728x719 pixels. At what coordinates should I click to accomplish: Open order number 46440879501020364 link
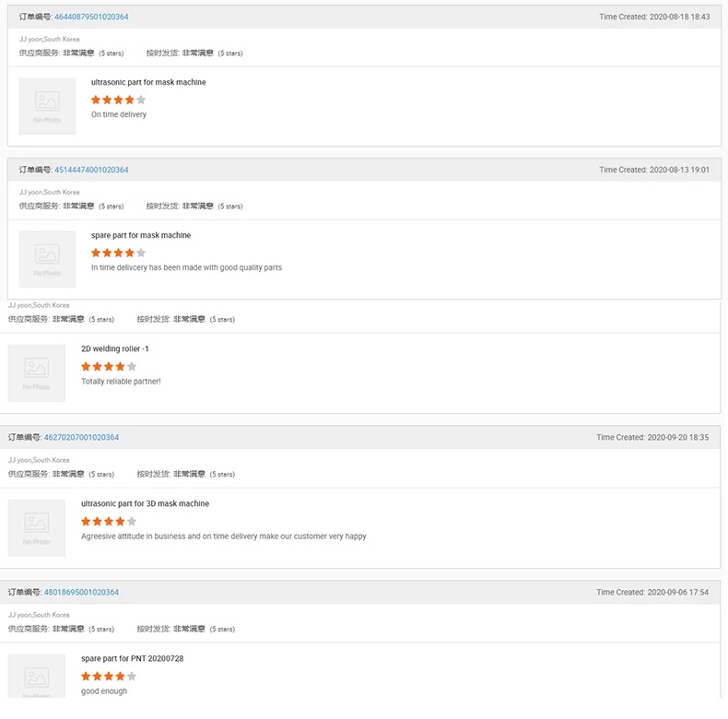tap(91, 17)
